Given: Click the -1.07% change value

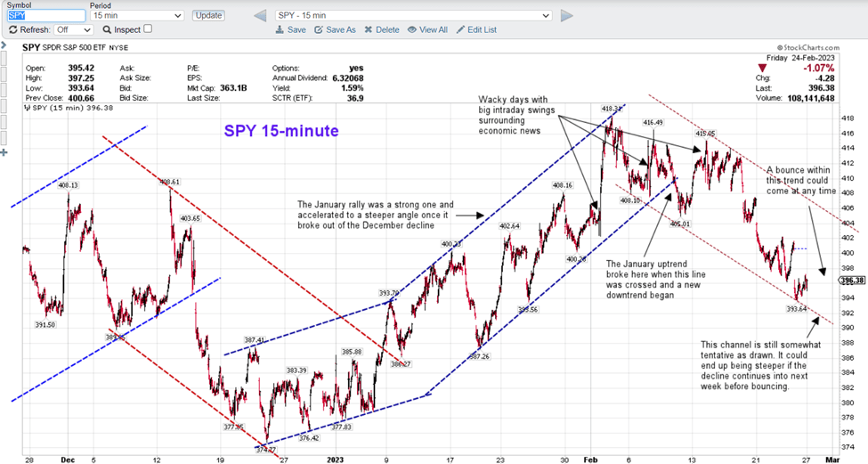Looking at the screenshot, I should click(x=819, y=68).
